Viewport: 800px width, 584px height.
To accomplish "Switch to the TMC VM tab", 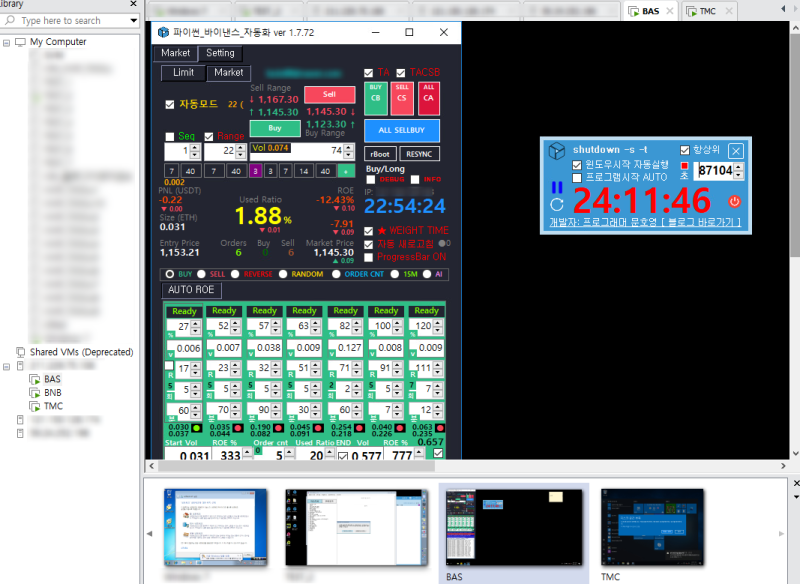I will pos(708,11).
